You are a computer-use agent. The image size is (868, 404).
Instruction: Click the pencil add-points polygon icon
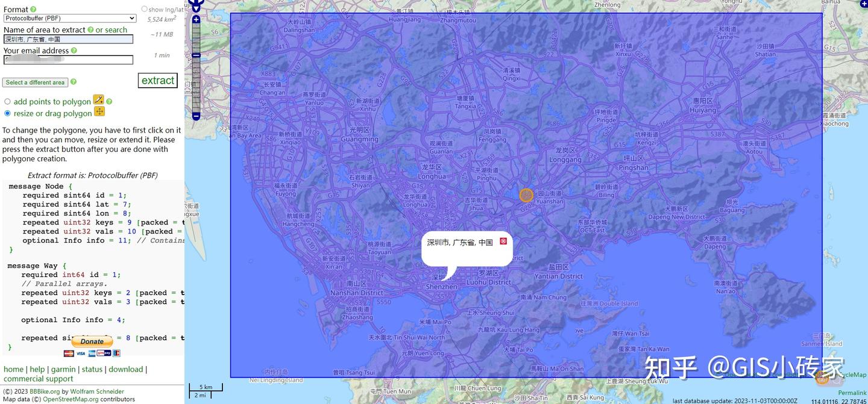click(98, 100)
